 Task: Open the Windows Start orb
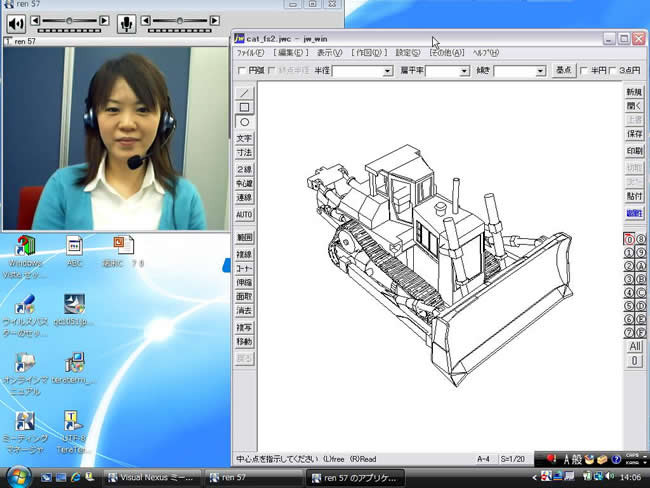18,477
